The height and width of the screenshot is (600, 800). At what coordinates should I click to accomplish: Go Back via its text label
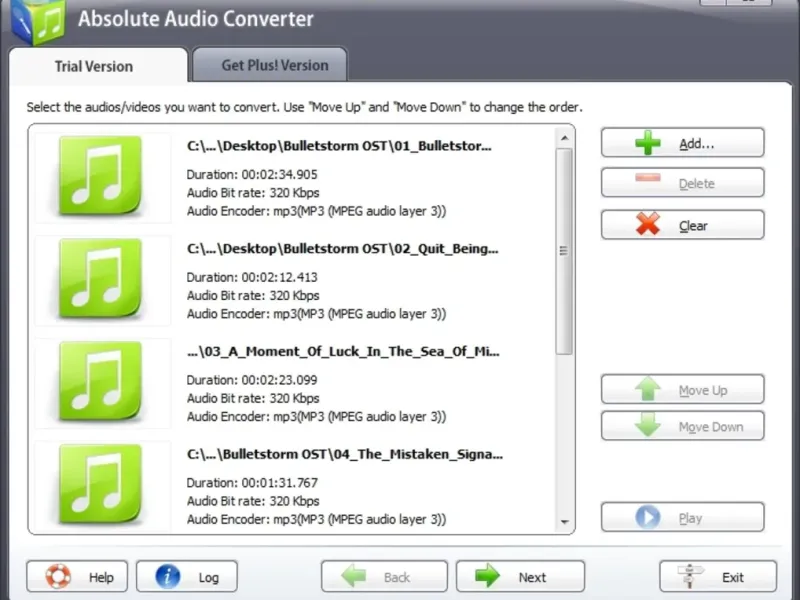click(x=396, y=578)
